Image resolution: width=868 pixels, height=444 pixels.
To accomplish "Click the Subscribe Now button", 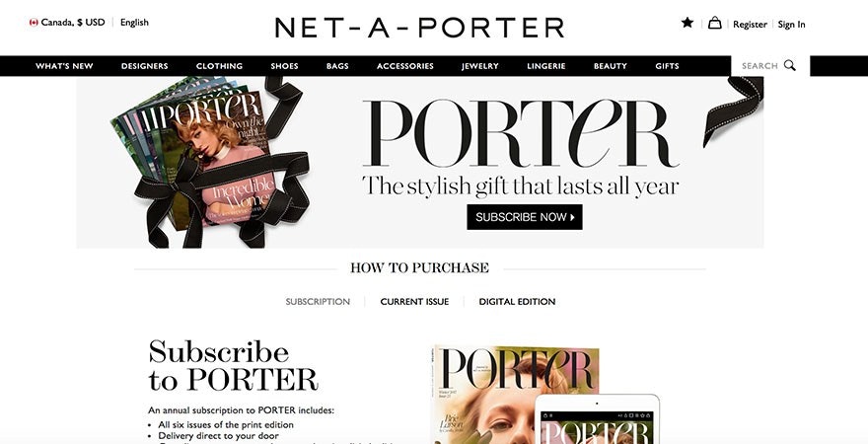I will click(x=524, y=217).
